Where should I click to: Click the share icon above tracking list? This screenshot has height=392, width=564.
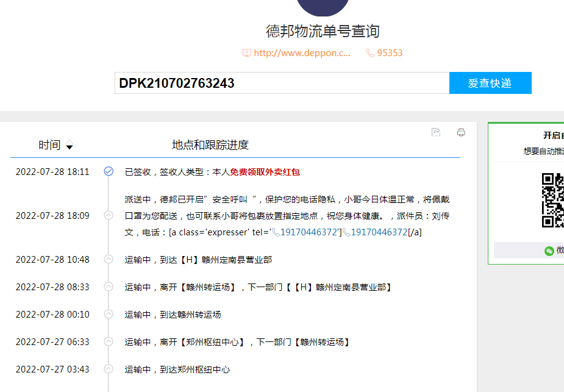pos(436,132)
